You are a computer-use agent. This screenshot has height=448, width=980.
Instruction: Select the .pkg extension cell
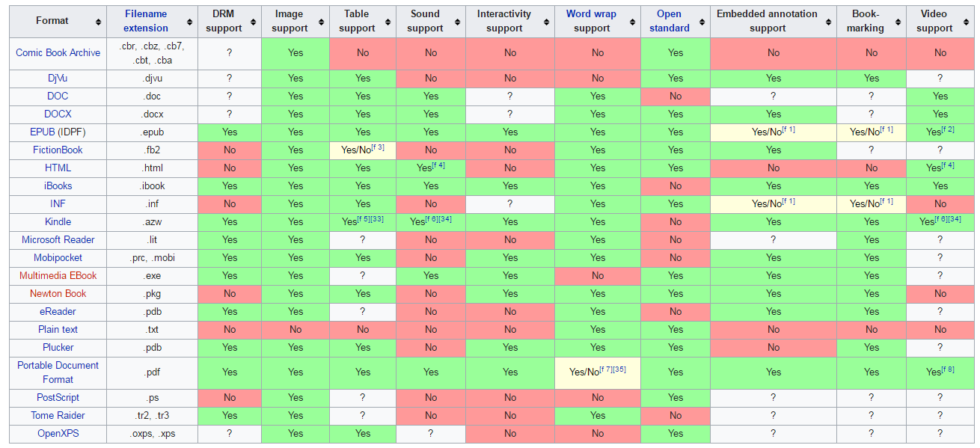[153, 294]
